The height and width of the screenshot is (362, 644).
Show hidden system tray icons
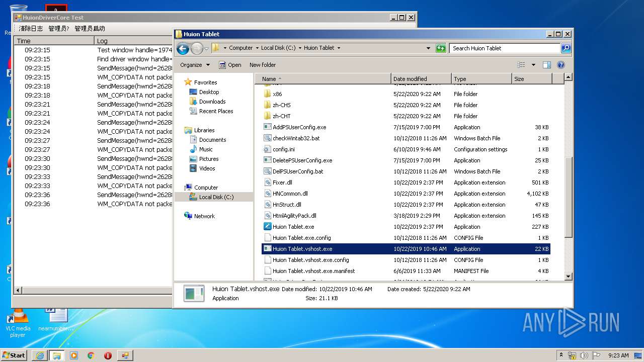point(561,355)
